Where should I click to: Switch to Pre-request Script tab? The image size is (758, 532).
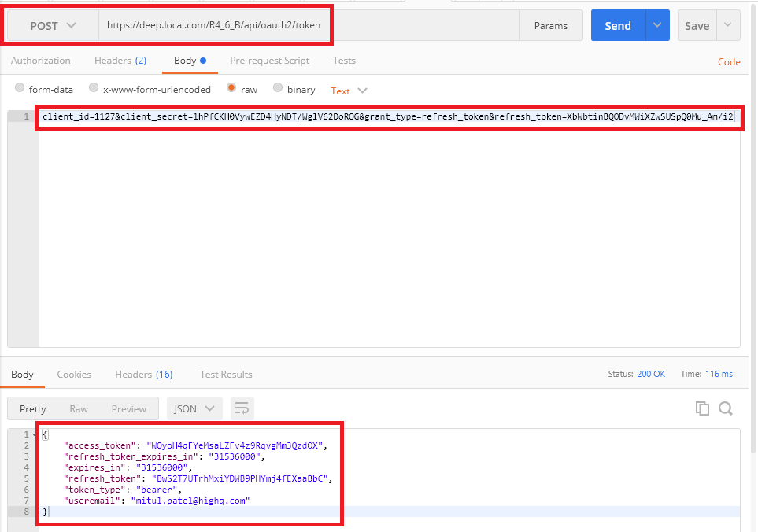269,61
